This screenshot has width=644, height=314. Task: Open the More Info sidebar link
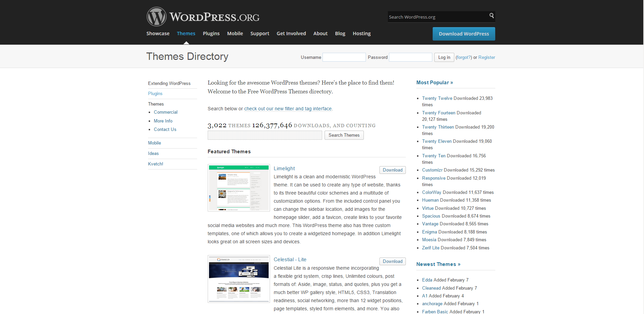163,121
